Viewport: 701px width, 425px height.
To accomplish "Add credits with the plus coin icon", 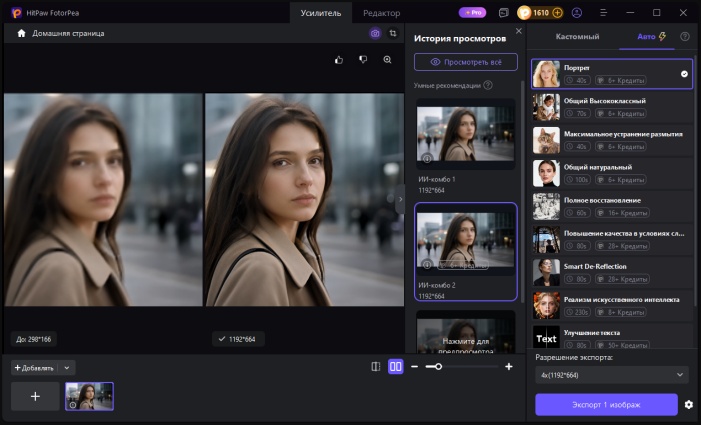I will [x=557, y=13].
